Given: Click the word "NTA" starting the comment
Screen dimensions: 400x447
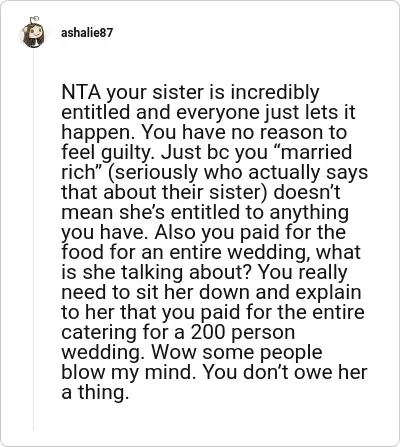Looking at the screenshot, I should [x=81, y=92].
